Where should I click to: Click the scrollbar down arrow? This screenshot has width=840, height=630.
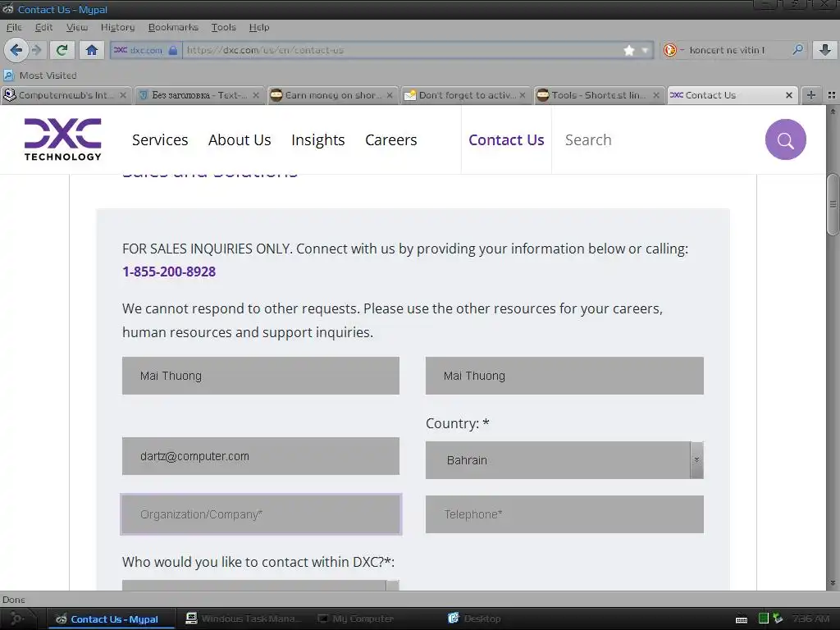[x=833, y=583]
